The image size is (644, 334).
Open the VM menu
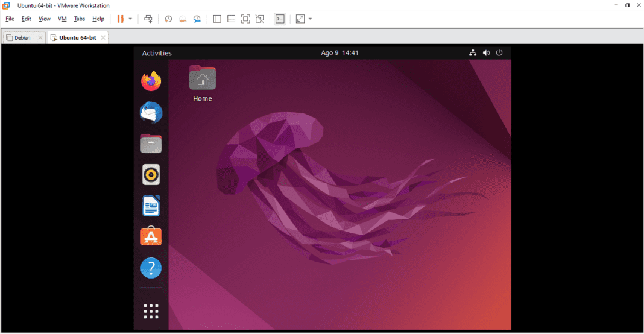62,19
